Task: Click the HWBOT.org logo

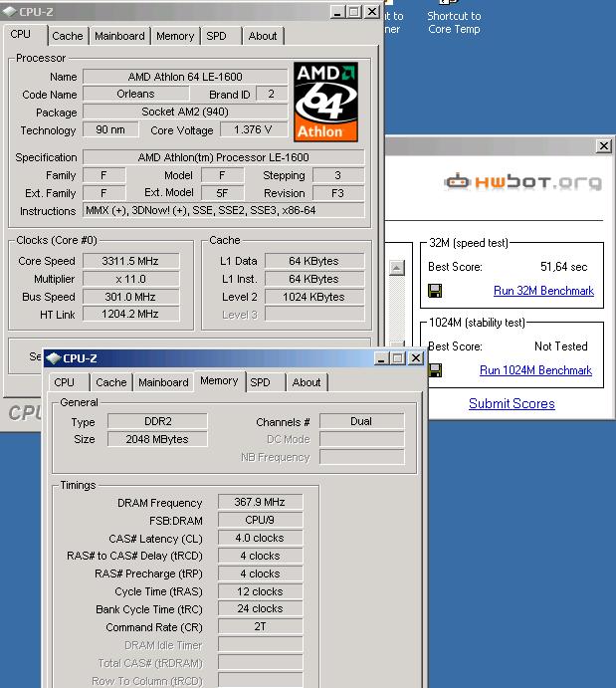Action: [522, 181]
